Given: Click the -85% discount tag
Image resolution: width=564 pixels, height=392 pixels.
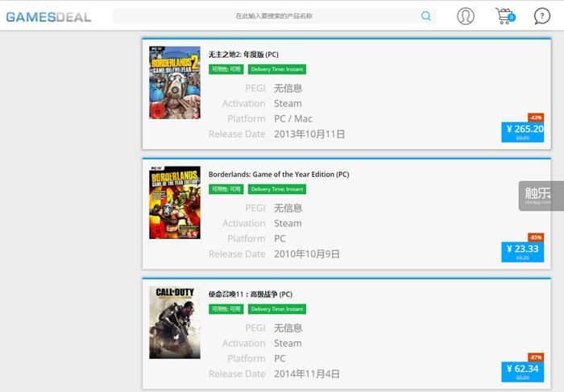Looking at the screenshot, I should [x=536, y=237].
